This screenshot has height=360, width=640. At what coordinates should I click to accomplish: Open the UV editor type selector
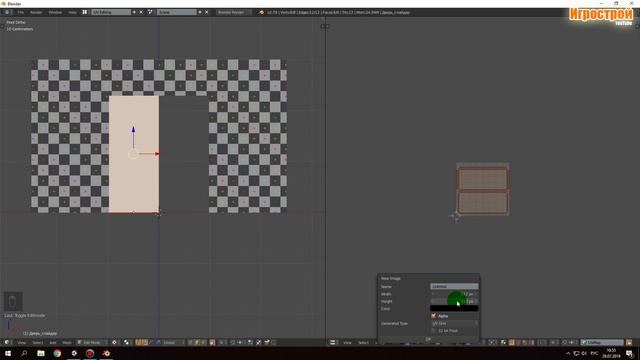tap(333, 342)
